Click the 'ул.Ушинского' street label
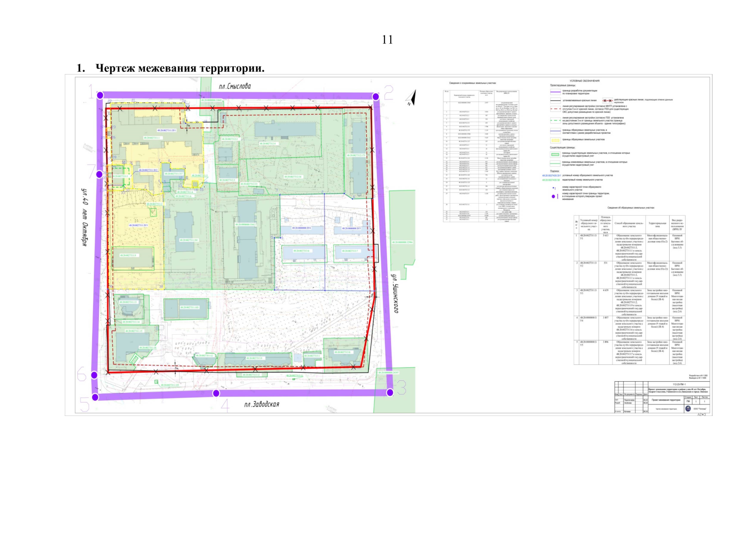 (394, 292)
